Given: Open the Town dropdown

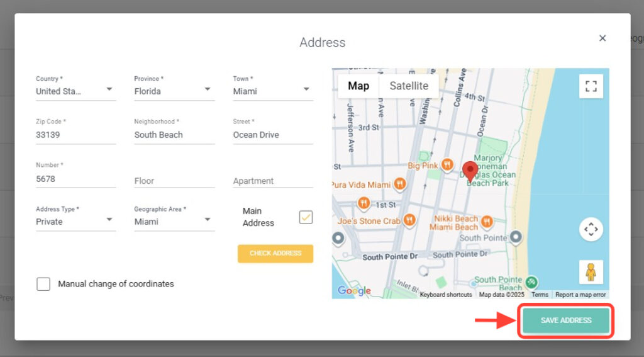Looking at the screenshot, I should click(273, 91).
